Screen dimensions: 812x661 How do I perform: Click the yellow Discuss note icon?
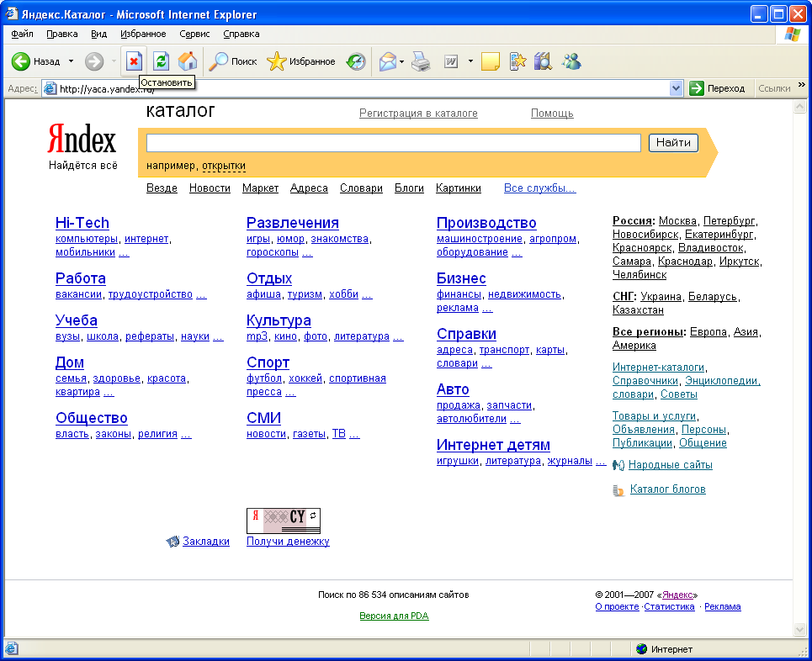pyautogui.click(x=490, y=61)
